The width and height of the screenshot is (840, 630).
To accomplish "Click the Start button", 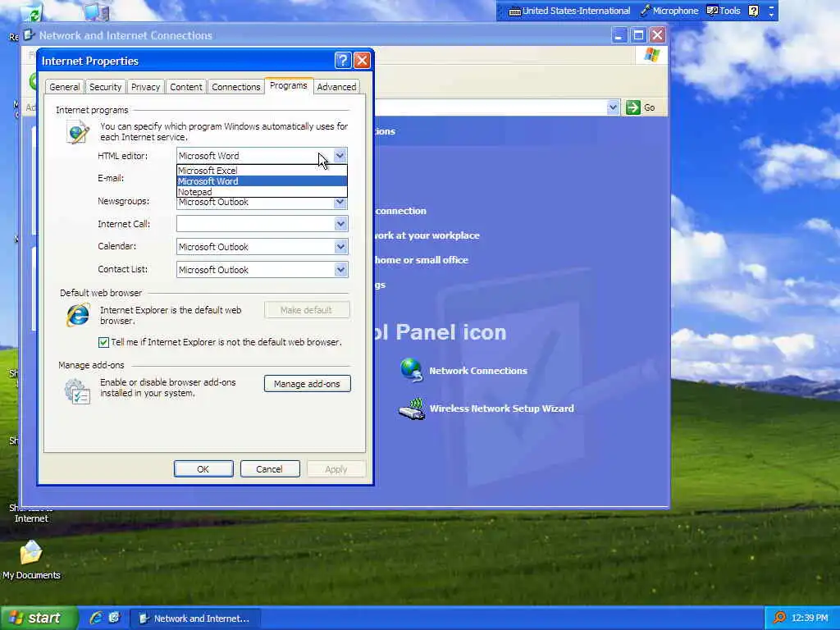I will point(39,619).
